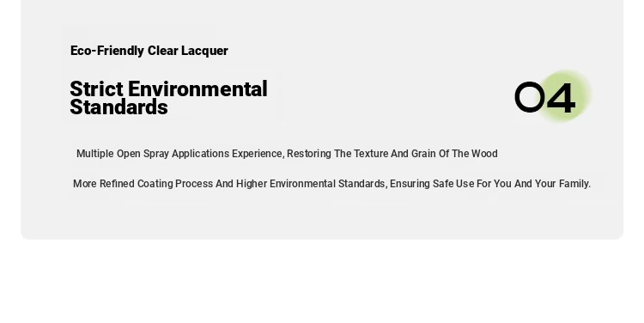The height and width of the screenshot is (323, 644).
Task: Click the digit 0 of the 04 number
Action: pyautogui.click(x=530, y=97)
